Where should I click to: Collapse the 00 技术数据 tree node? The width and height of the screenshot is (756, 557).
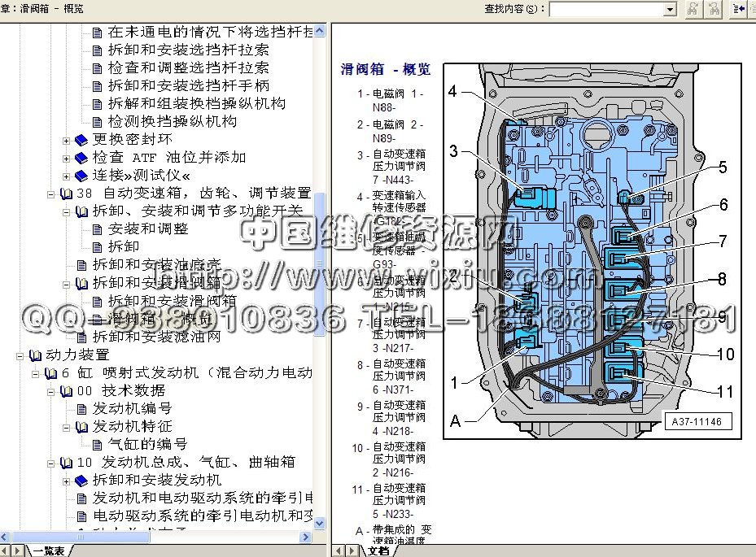[x=50, y=391]
